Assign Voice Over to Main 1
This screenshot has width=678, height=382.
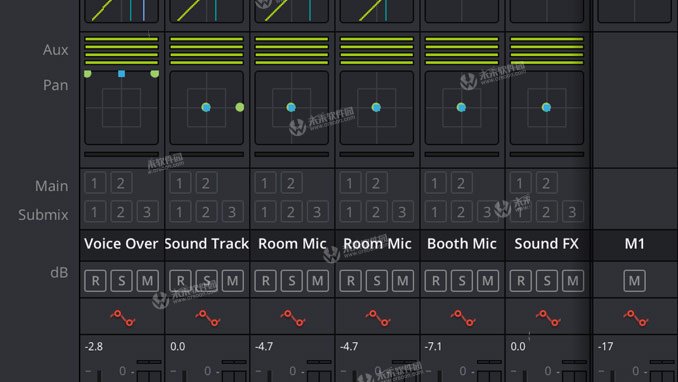pos(95,183)
